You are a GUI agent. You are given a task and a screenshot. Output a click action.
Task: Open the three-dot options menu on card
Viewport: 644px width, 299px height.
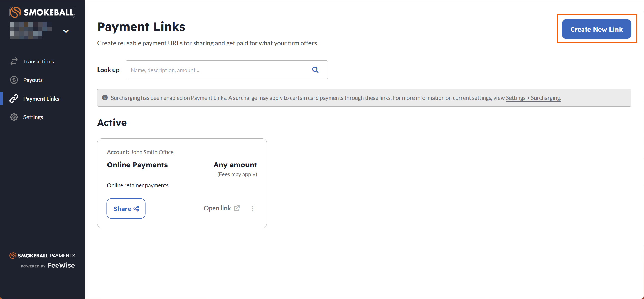click(x=252, y=209)
